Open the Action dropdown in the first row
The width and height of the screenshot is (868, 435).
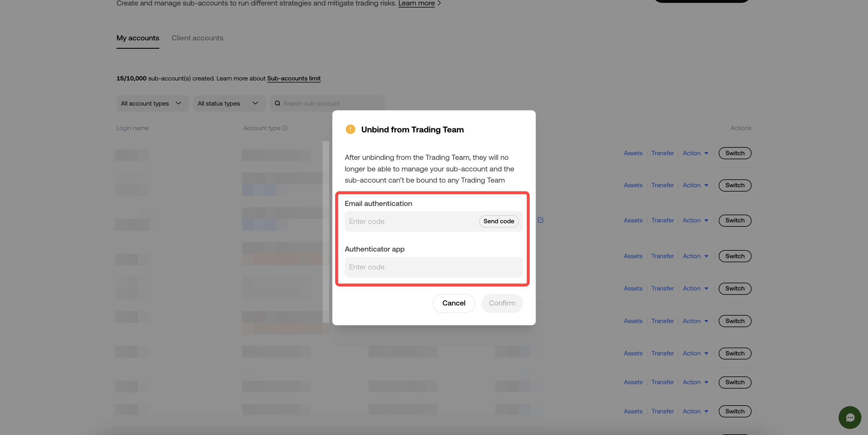695,153
